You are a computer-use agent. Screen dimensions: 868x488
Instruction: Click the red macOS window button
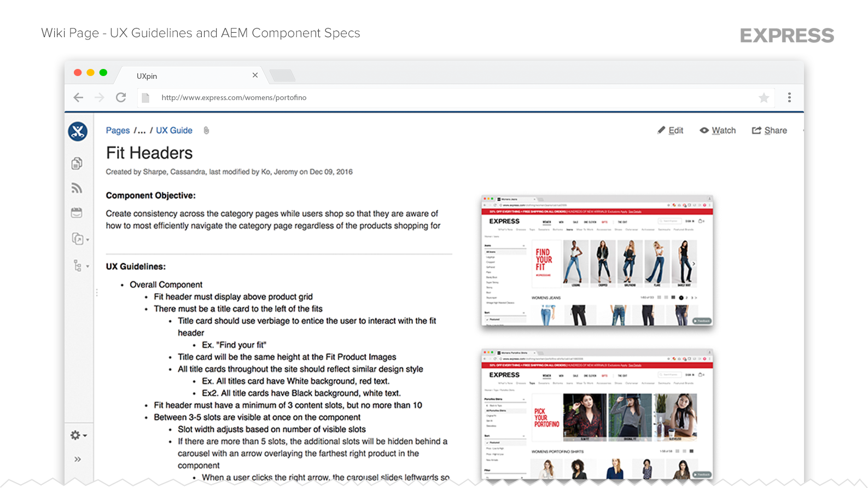pos(78,73)
